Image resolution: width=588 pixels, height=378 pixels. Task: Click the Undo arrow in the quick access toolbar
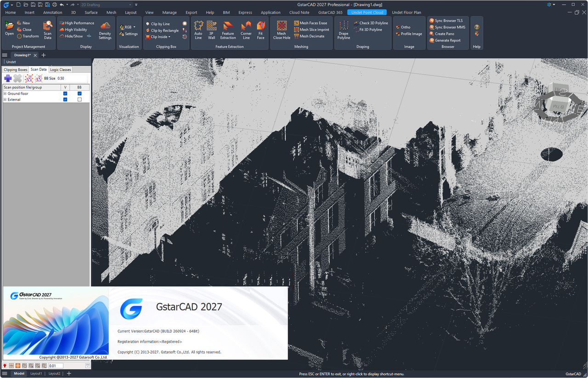click(62, 5)
